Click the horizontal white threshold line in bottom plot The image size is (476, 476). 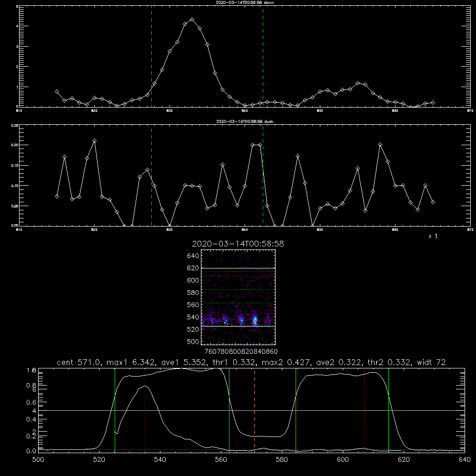[x=251, y=410]
